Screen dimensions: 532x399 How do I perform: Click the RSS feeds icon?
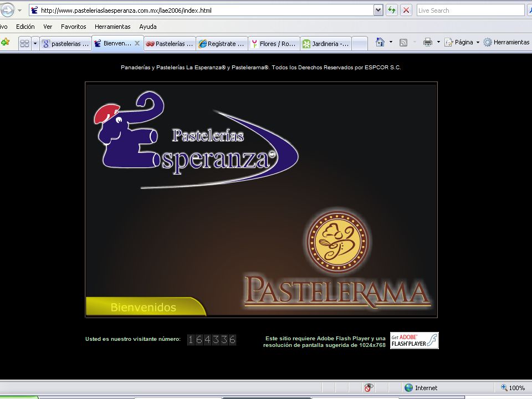pos(403,43)
